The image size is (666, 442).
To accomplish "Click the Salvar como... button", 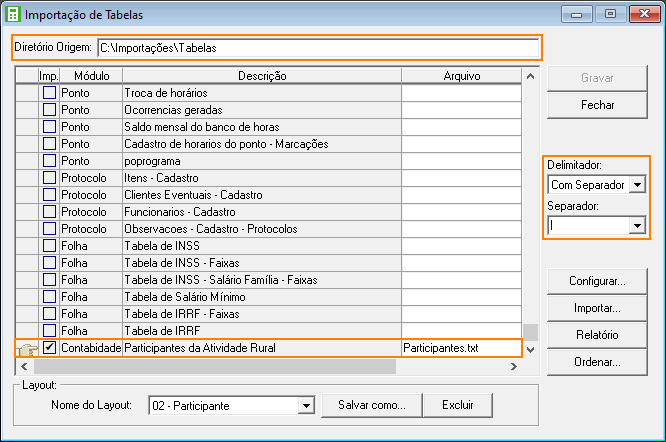I will pyautogui.click(x=372, y=405).
